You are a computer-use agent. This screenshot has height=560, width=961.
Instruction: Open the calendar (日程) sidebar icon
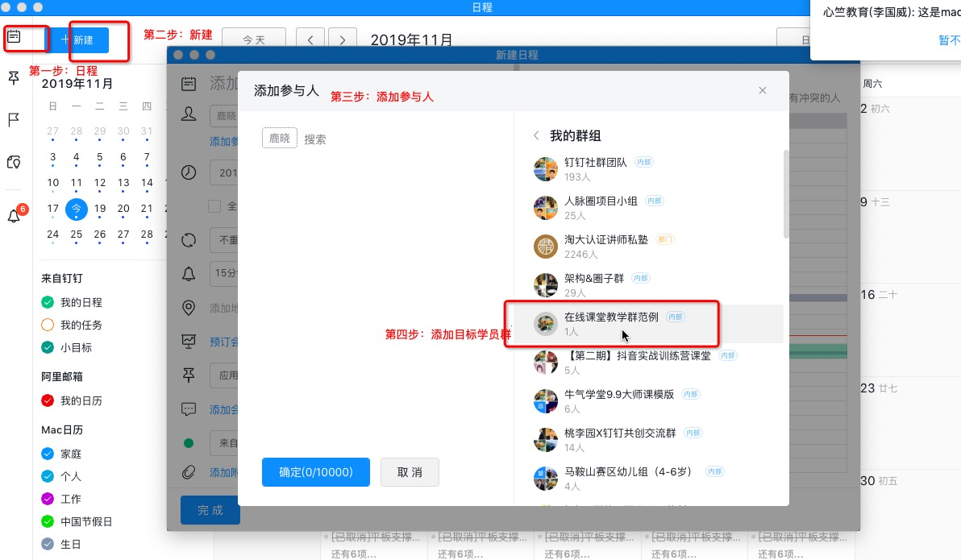(14, 37)
